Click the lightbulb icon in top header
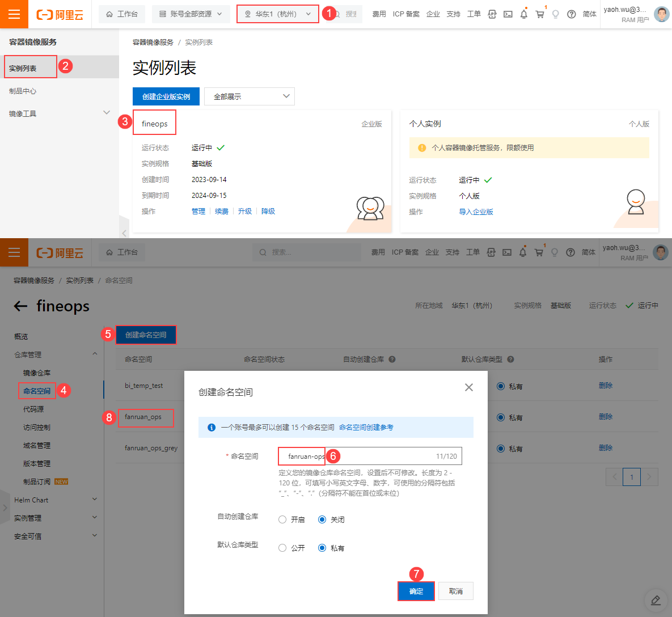Image resolution: width=672 pixels, height=617 pixels. point(555,14)
